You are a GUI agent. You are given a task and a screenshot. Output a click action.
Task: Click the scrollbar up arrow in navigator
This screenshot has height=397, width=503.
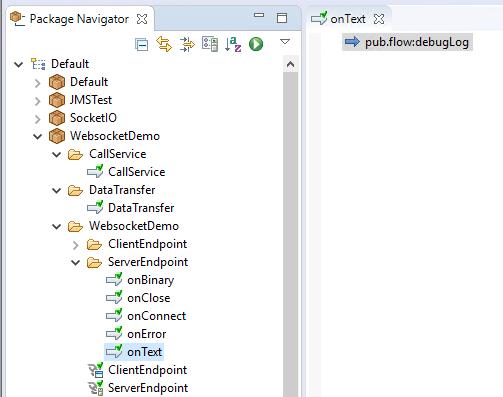[x=290, y=64]
